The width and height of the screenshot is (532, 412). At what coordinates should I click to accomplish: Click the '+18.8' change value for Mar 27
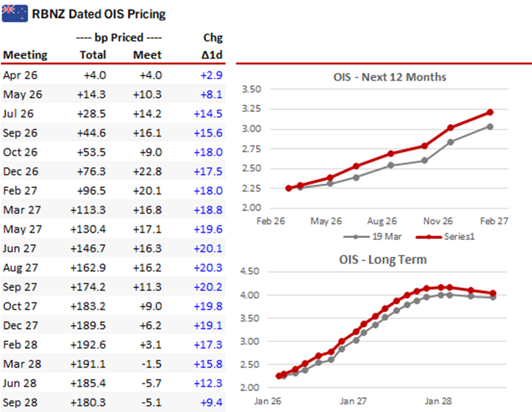point(208,210)
